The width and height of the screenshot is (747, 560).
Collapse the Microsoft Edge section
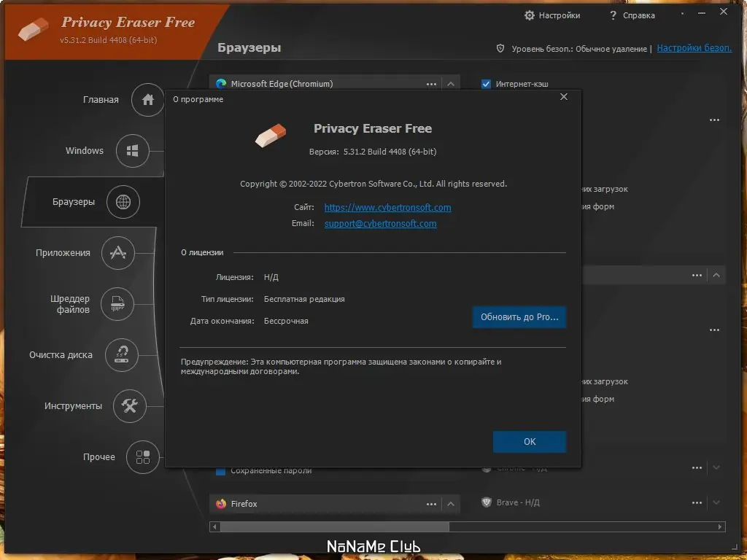pos(451,85)
